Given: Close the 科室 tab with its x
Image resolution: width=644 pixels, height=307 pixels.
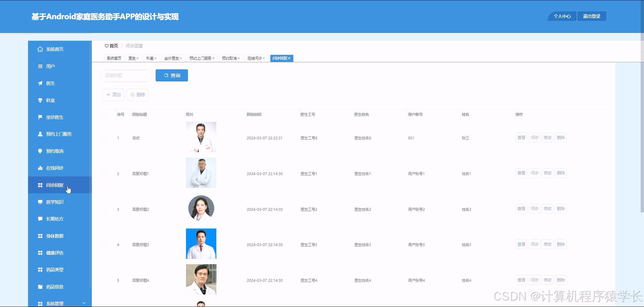Looking at the screenshot, I should pos(156,58).
